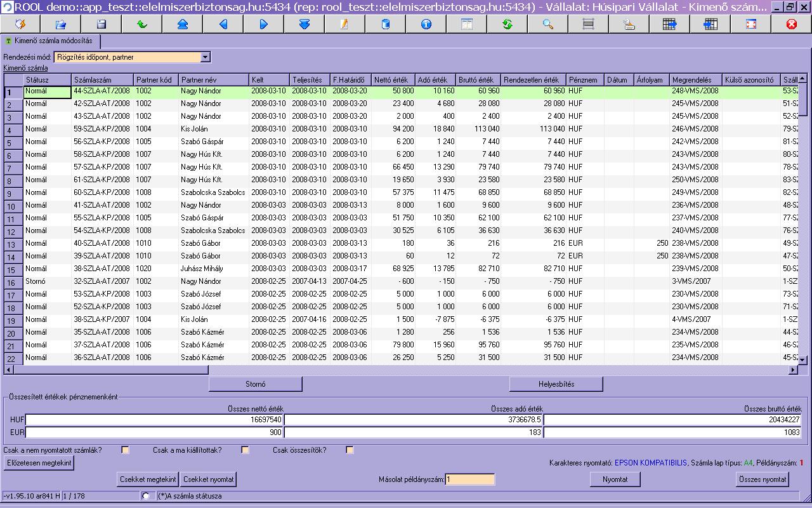812x508 pixels.
Task: Open search with the magnifier icon
Action: pos(547,24)
